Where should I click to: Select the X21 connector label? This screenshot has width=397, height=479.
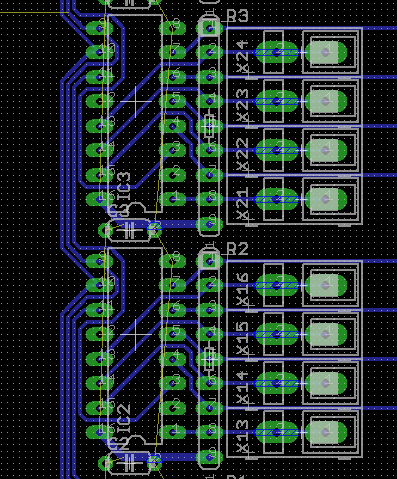click(243, 203)
